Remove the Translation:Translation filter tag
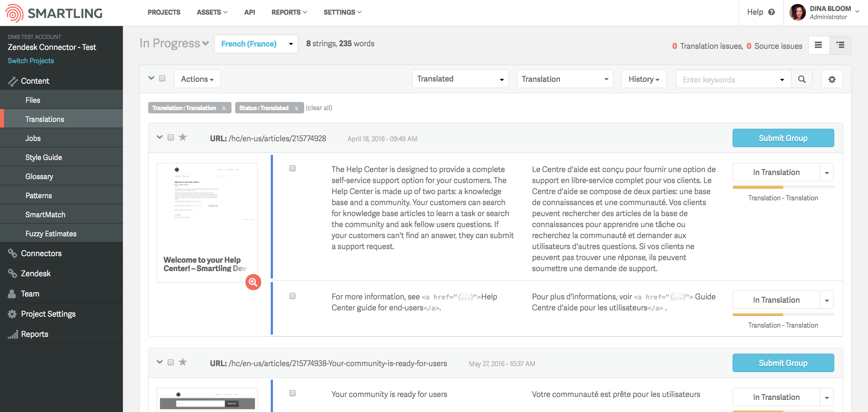 pyautogui.click(x=224, y=108)
